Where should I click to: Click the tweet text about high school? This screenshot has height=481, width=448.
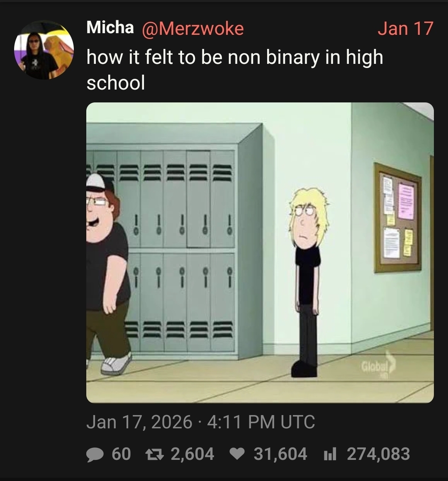[235, 70]
